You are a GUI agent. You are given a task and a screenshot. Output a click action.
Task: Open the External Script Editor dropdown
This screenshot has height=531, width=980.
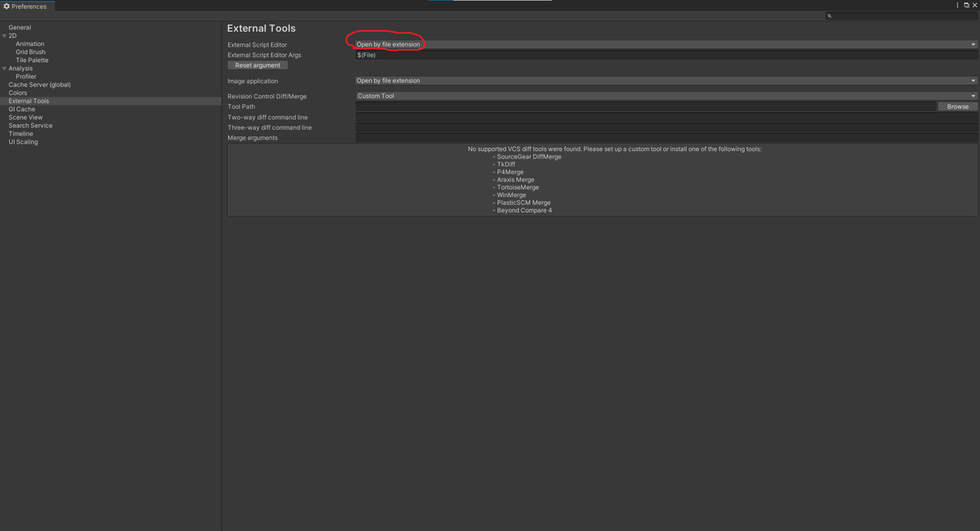(666, 44)
